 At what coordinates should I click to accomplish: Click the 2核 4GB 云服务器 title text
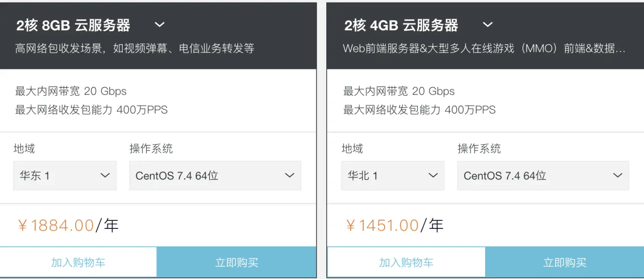tap(401, 26)
